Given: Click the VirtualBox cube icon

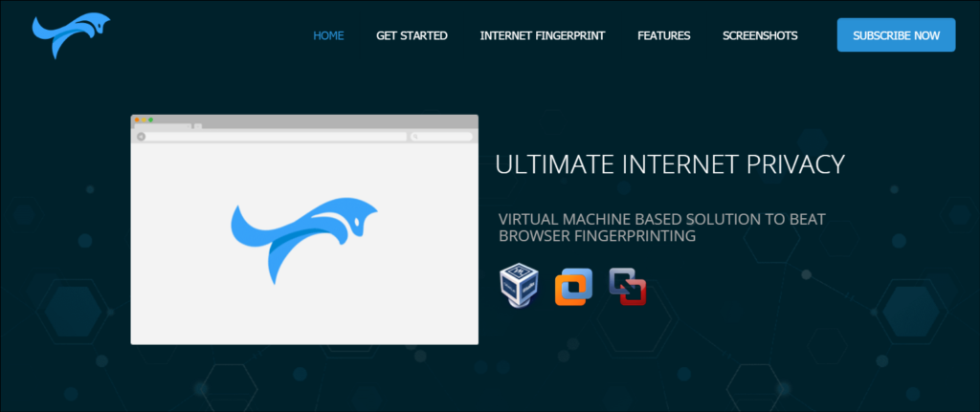Looking at the screenshot, I should click(x=519, y=285).
